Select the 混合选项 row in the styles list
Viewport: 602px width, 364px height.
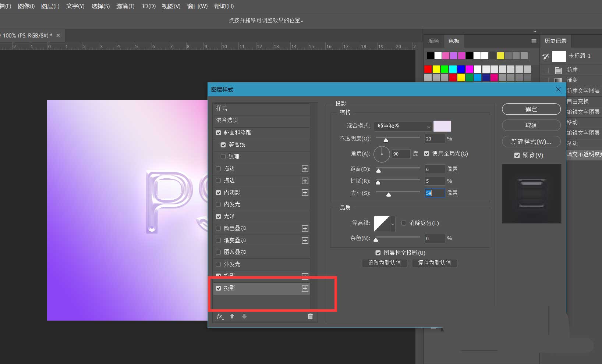coord(261,120)
